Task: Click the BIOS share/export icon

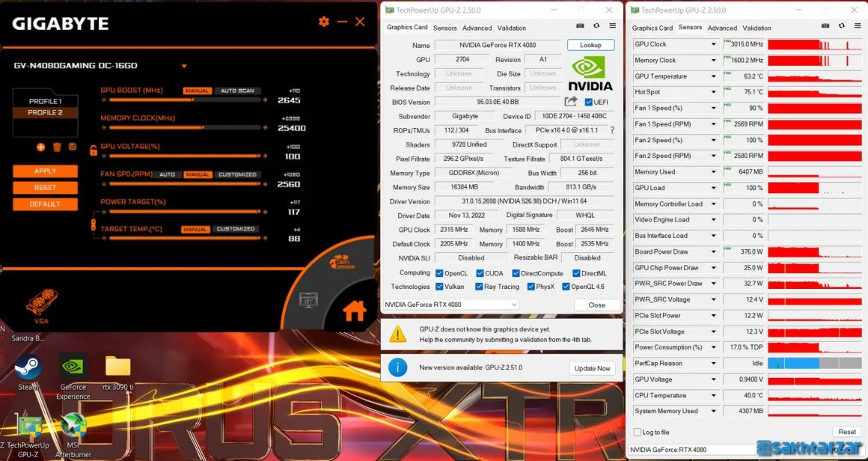Action: pos(571,101)
